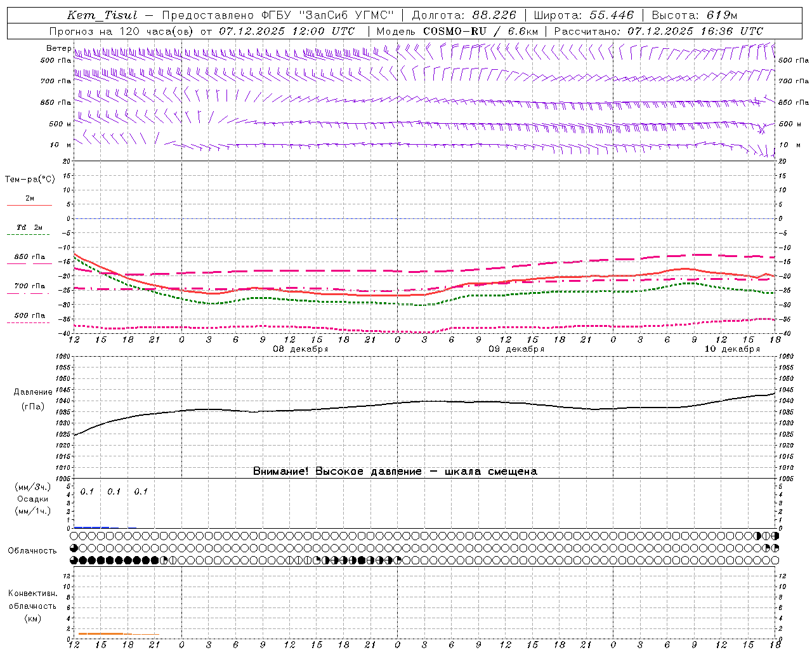Select the Высота: 619м label
Screen dimensions: 812x650
695,15
